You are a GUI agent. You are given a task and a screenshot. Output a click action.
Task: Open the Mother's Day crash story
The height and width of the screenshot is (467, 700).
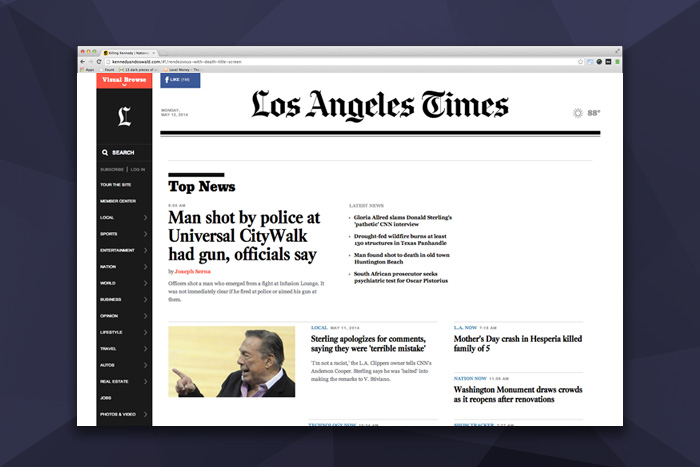pos(518,343)
